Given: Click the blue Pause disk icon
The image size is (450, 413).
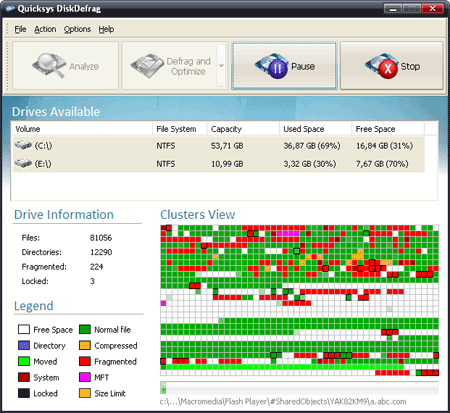Looking at the screenshot, I should [272, 66].
